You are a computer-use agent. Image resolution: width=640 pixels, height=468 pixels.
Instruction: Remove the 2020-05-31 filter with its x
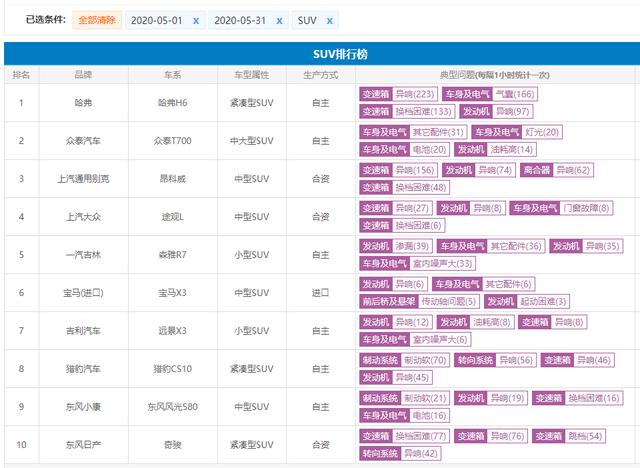[x=279, y=21]
